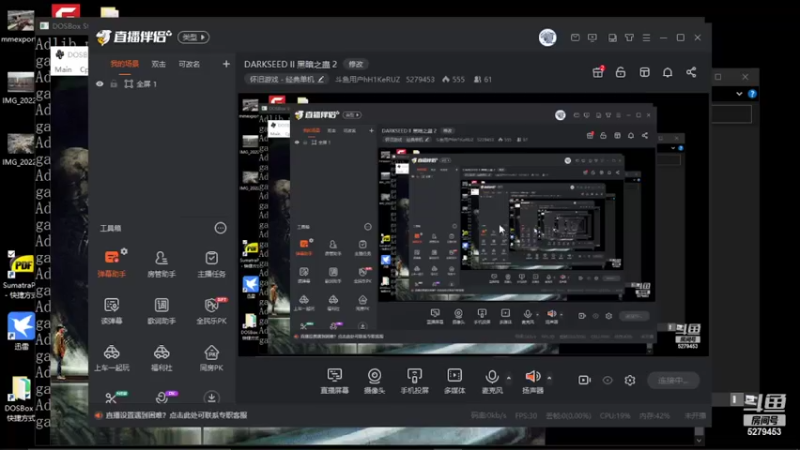This screenshot has height=450, width=800.
Task: Add a new scene with the plus icon
Action: tap(226, 64)
